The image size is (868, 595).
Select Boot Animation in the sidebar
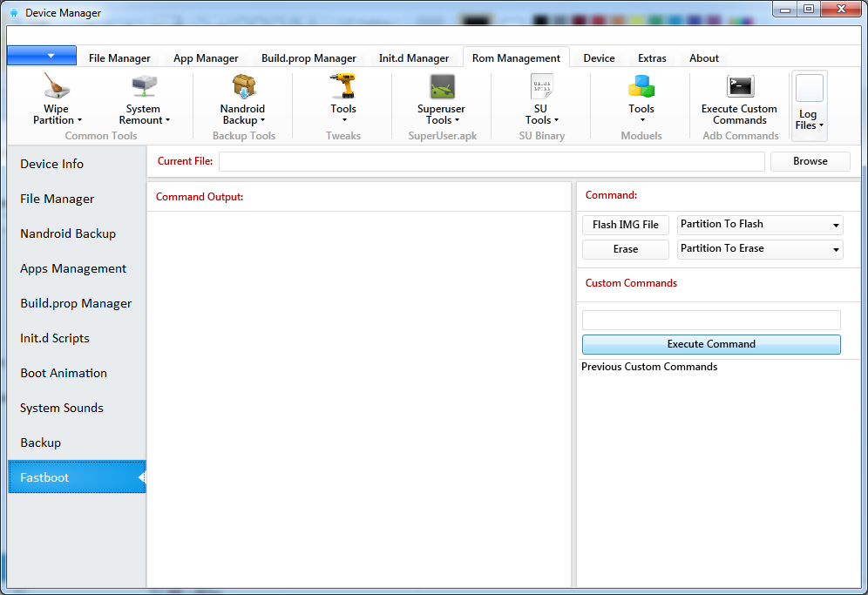[64, 373]
